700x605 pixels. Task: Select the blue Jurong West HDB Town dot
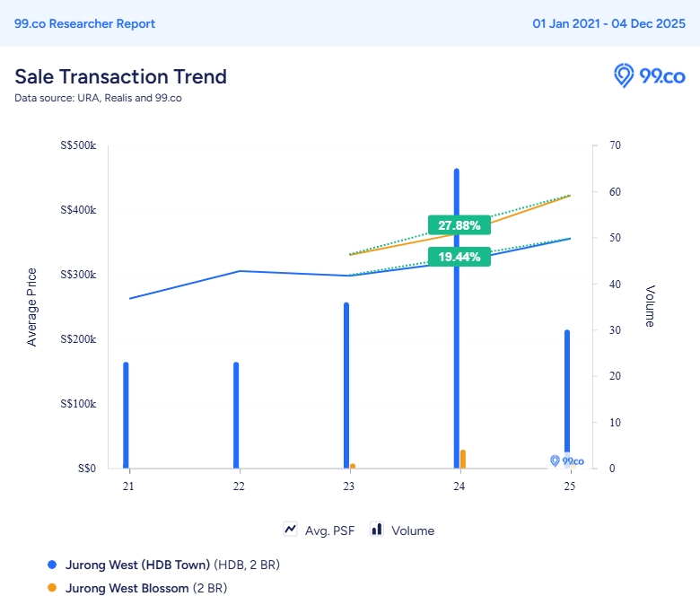tap(52, 565)
